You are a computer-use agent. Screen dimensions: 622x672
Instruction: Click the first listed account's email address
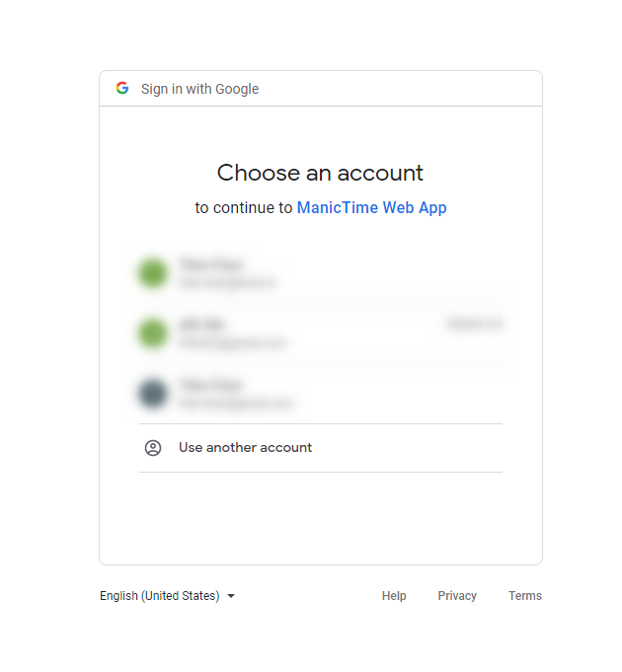tap(228, 283)
